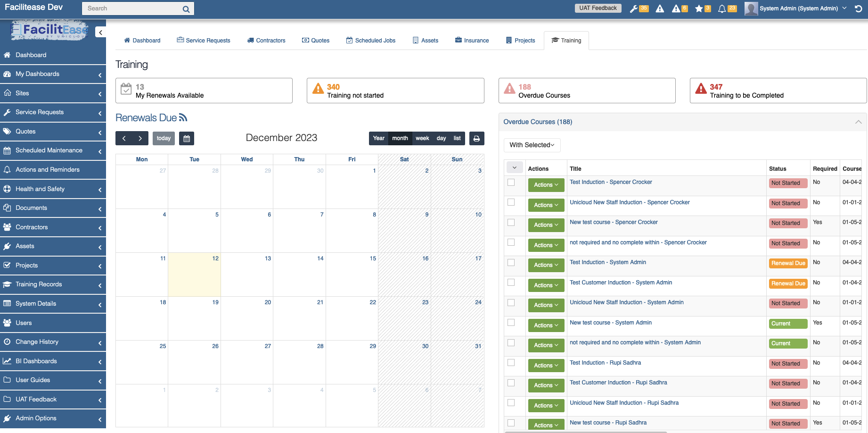Expand Actions for Test Customer Induction - System Admin

(x=546, y=285)
